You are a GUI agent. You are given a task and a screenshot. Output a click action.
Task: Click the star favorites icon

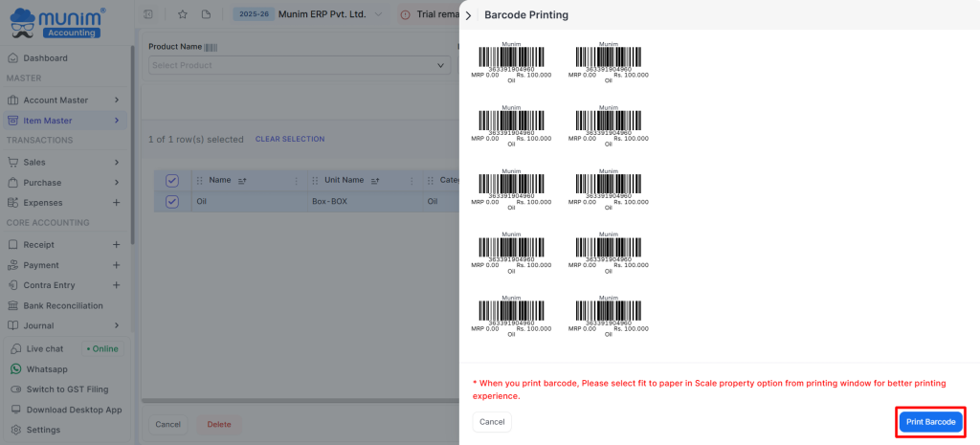(x=183, y=13)
